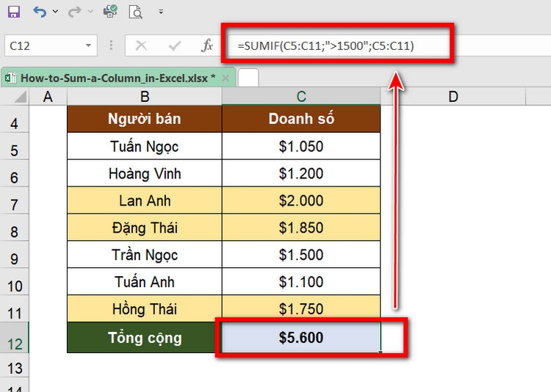Click the 'Tổng cộng' cell
The width and height of the screenshot is (551, 392).
[145, 338]
